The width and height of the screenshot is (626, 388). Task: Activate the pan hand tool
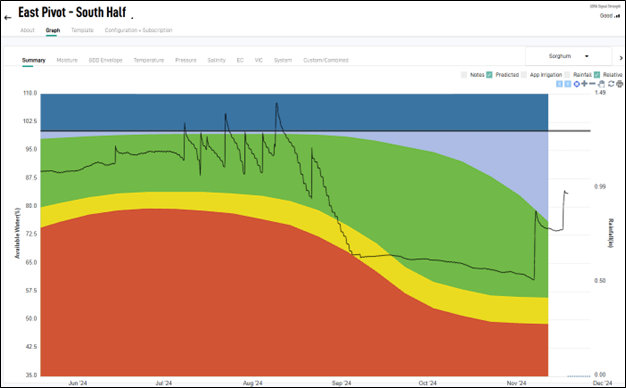click(602, 84)
